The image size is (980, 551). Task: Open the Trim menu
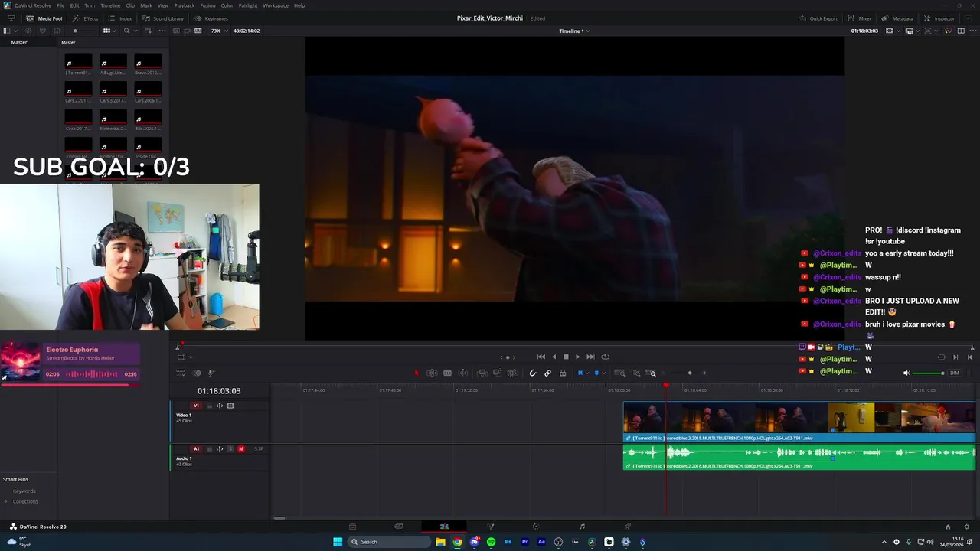[x=90, y=5]
